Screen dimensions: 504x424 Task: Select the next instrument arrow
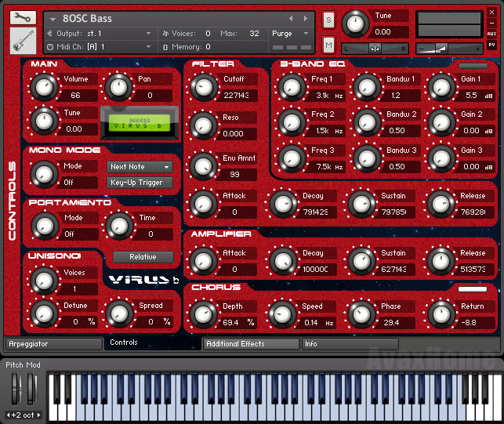pyautogui.click(x=306, y=19)
